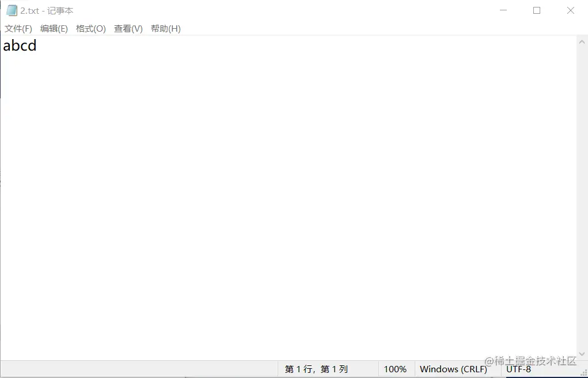
Task: Click the Notepad icon in title bar
Action: click(12, 10)
